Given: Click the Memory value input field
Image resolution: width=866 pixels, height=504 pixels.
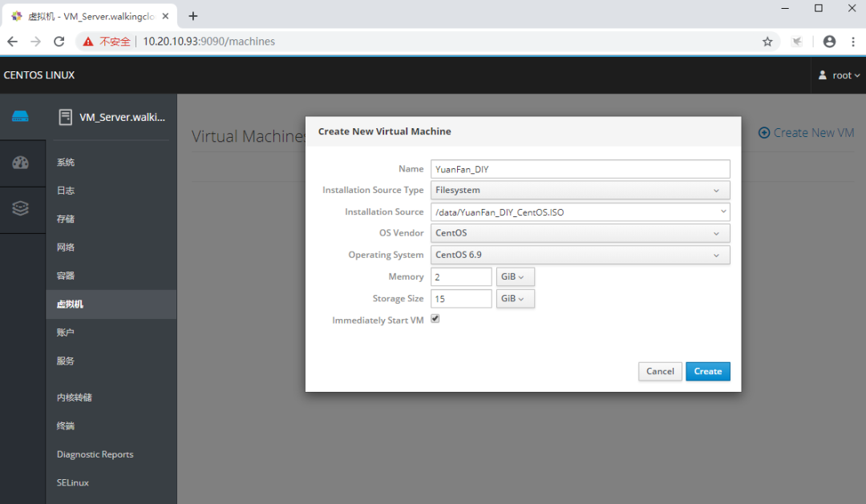Looking at the screenshot, I should [461, 276].
